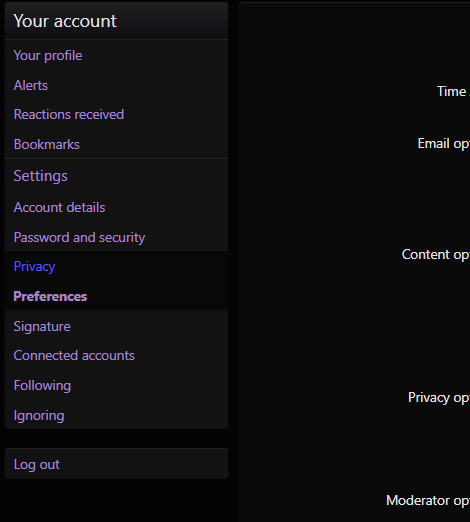Click the Your account header

tap(65, 21)
